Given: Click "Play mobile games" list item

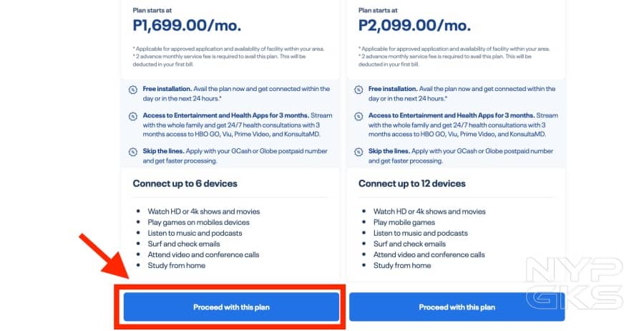Looking at the screenshot, I should (x=404, y=222).
